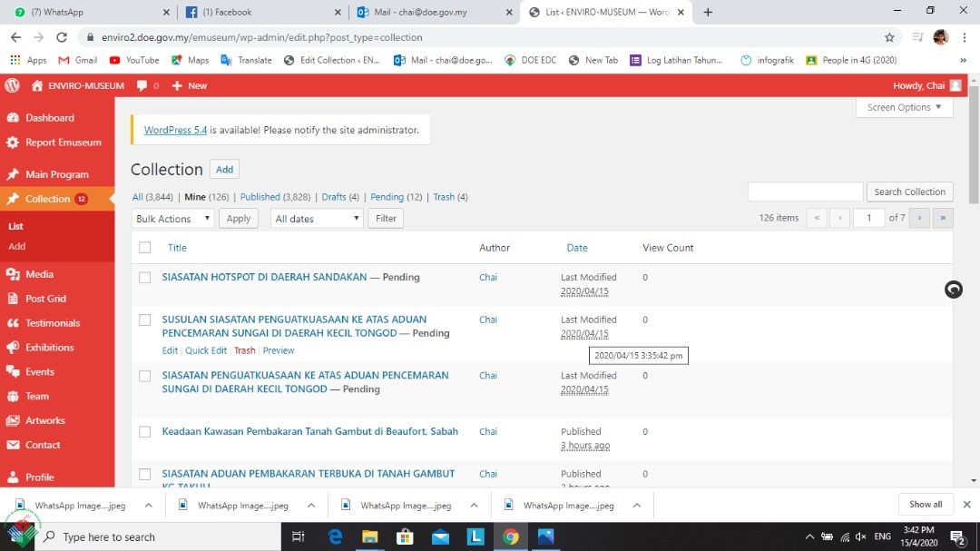
Task: Open Task View on taskbar
Action: tap(299, 536)
